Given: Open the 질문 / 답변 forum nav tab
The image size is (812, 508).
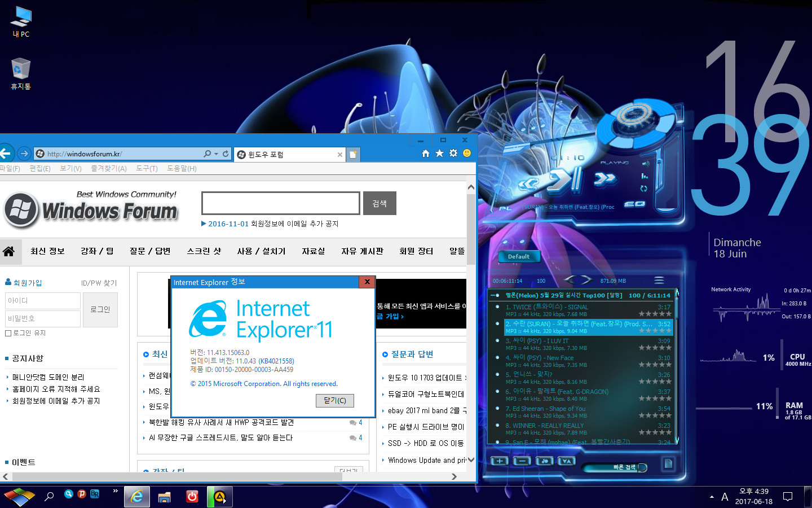Looking at the screenshot, I should coord(150,251).
